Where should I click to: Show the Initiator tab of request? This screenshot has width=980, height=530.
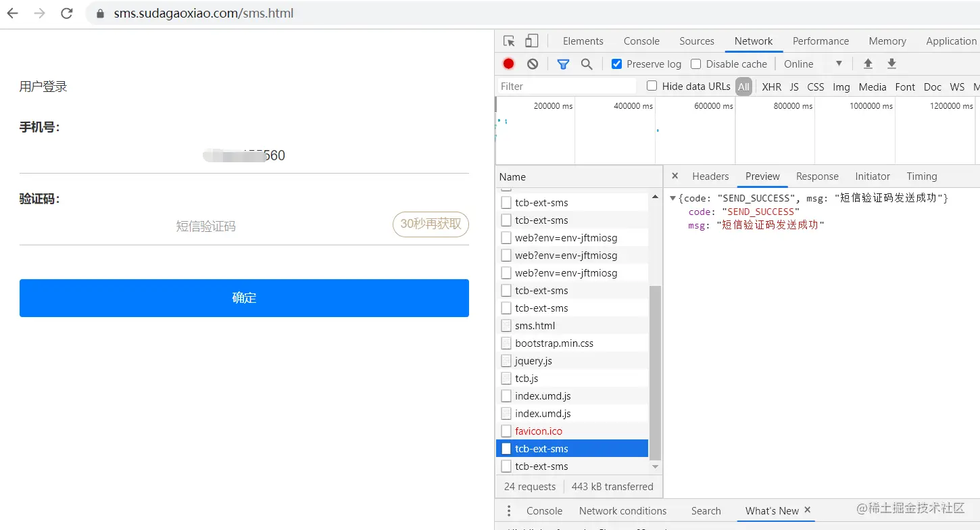873,176
